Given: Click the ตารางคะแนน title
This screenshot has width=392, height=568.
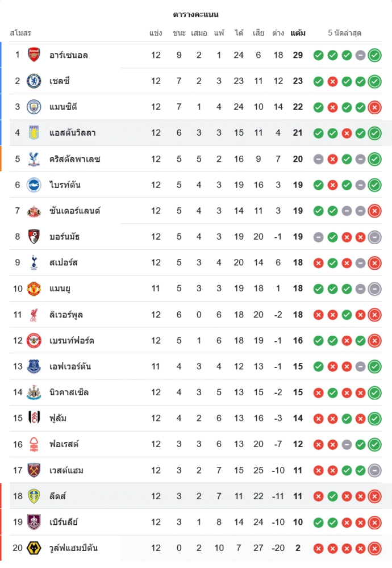Looking at the screenshot, I should coord(196,14).
